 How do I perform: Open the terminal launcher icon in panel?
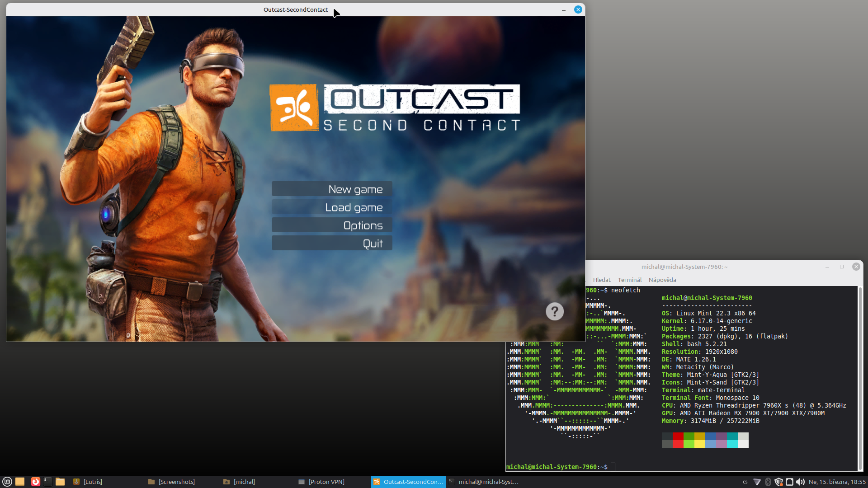coord(47,482)
